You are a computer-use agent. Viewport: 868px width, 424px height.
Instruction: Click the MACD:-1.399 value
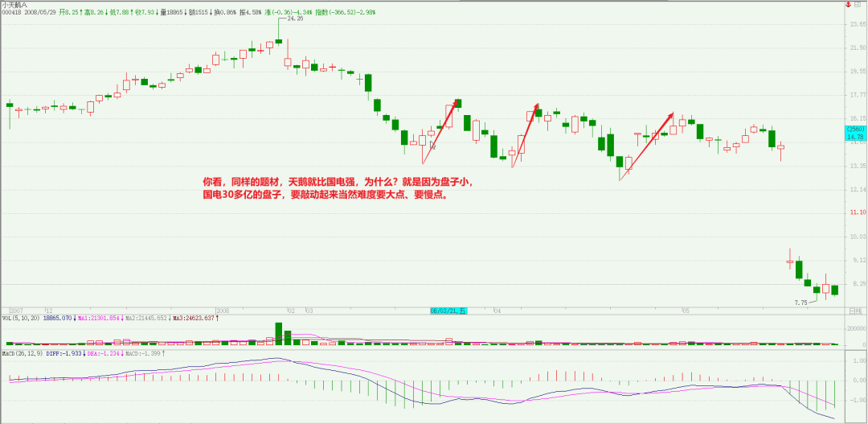pyautogui.click(x=143, y=352)
